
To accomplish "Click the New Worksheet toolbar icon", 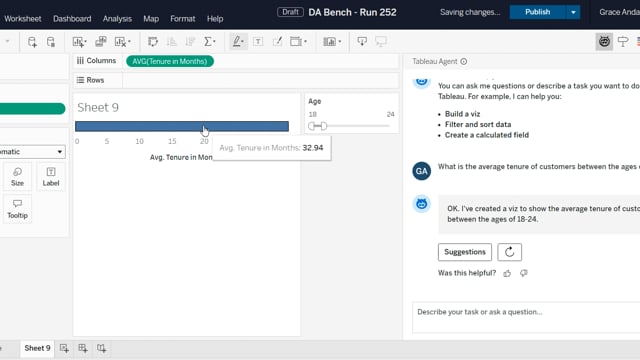I will (78, 42).
